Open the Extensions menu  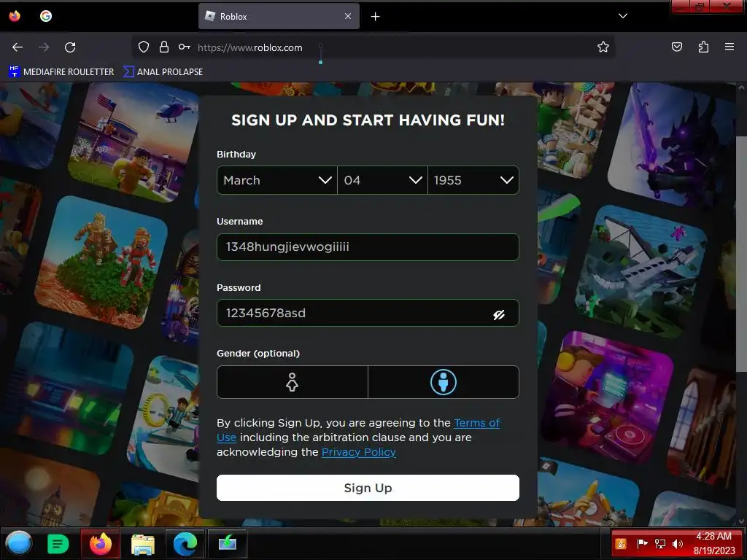(x=703, y=47)
